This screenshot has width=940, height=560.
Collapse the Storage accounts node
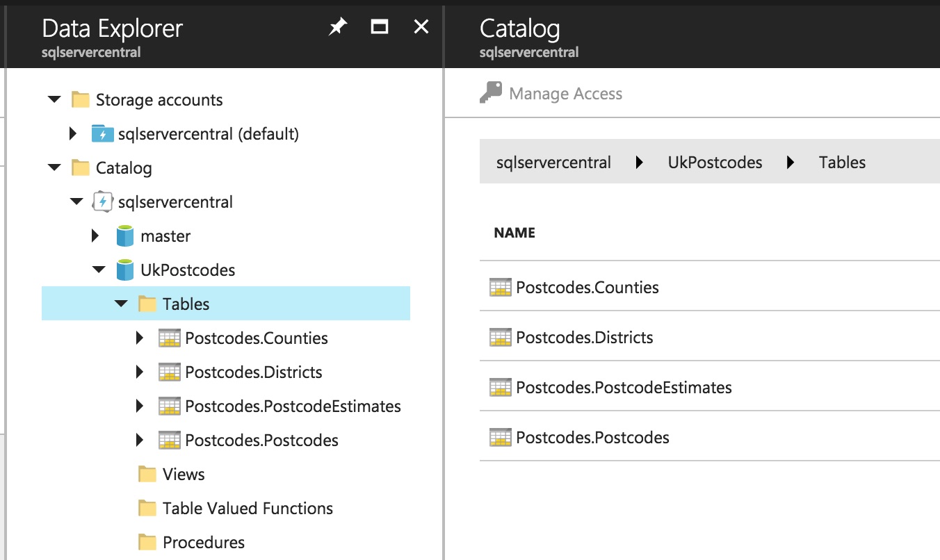(x=54, y=100)
